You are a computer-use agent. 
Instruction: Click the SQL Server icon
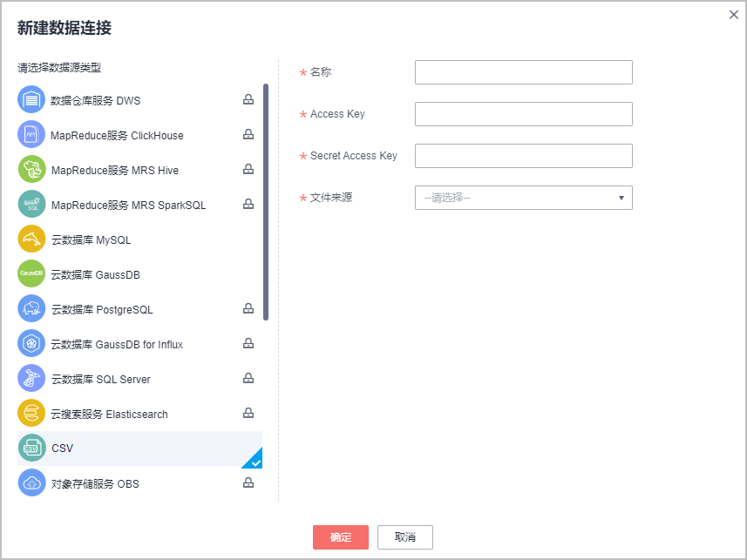(31, 378)
